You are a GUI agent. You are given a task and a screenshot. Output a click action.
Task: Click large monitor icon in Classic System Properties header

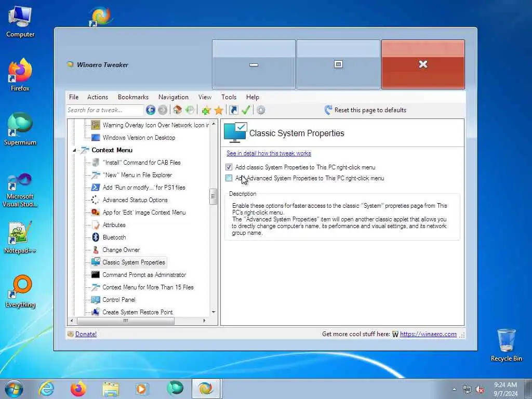pos(235,132)
